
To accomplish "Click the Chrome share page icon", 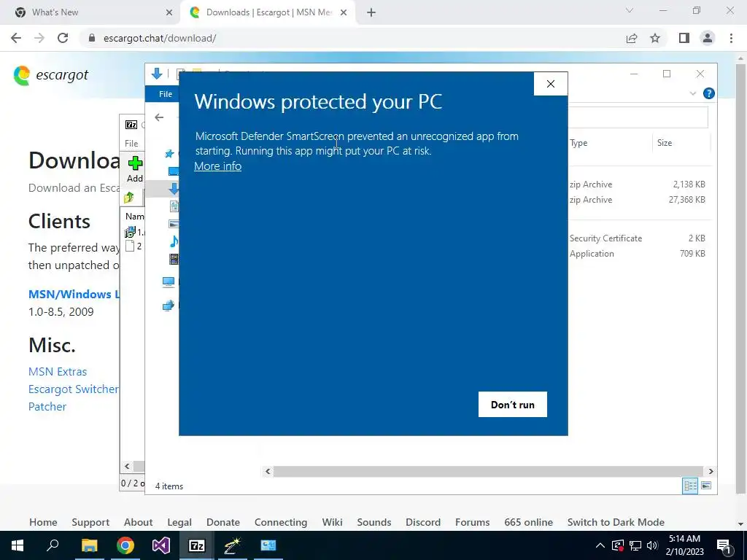I will tap(632, 38).
